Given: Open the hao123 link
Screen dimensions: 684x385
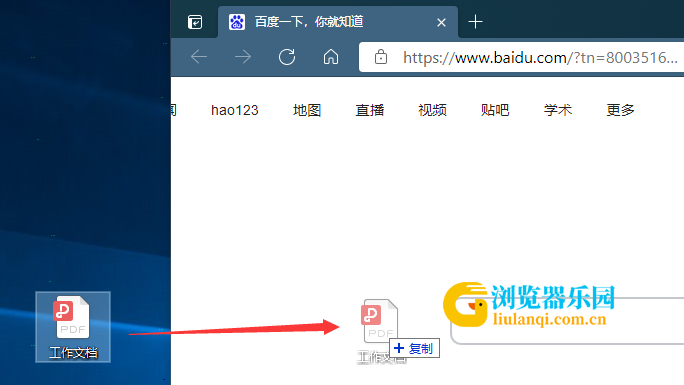Looking at the screenshot, I should (x=235, y=110).
